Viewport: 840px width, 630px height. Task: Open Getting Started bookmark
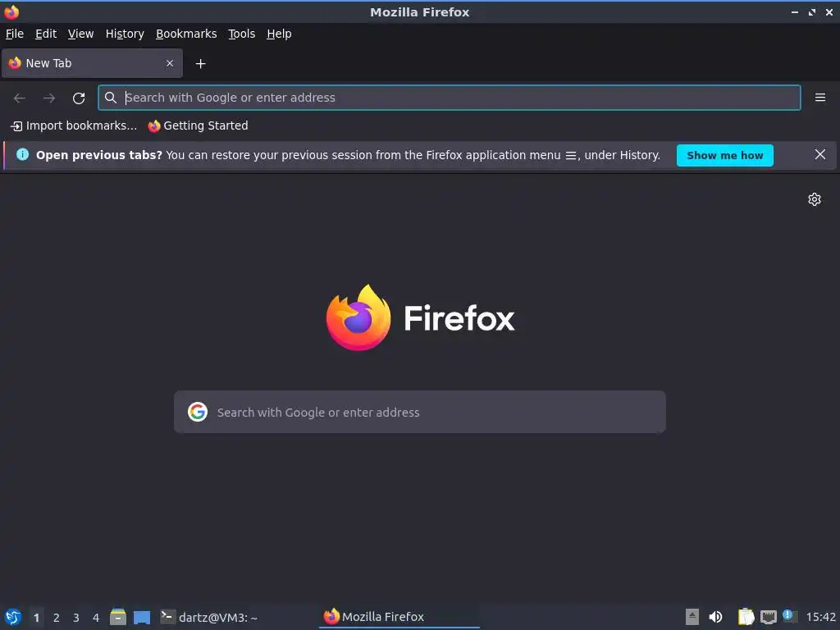point(199,126)
